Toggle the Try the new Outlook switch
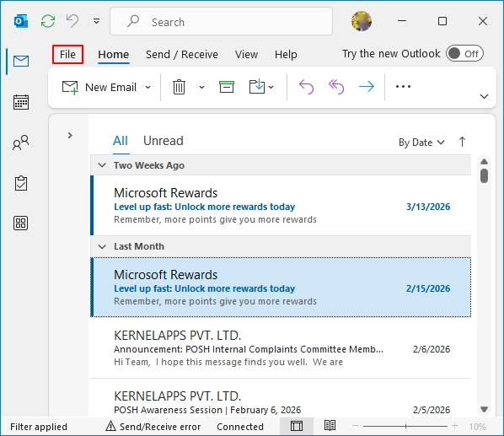 [x=464, y=54]
